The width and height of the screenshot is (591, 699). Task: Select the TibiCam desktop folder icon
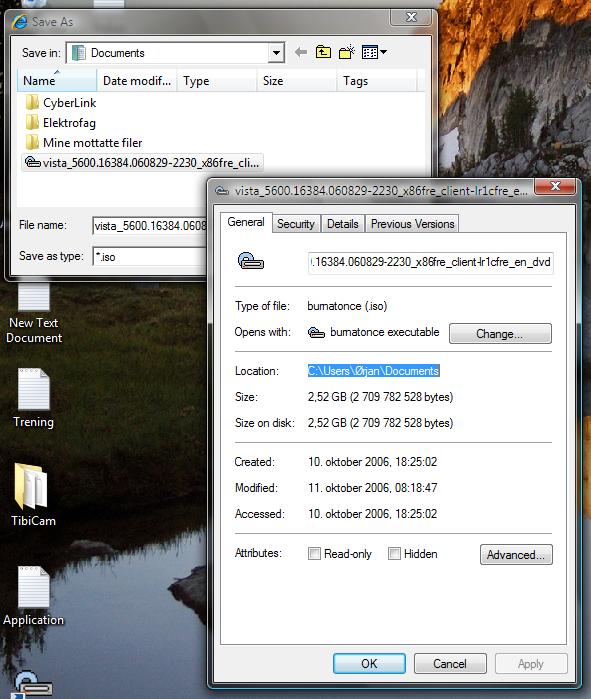click(33, 495)
